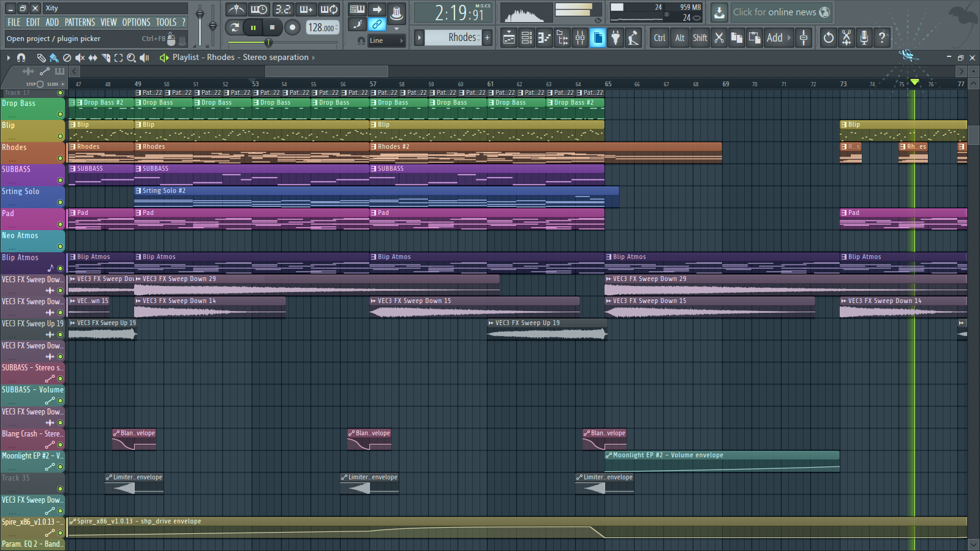Select the delete tool in playlist toolbar
The width and height of the screenshot is (980, 551).
pyautogui.click(x=67, y=58)
